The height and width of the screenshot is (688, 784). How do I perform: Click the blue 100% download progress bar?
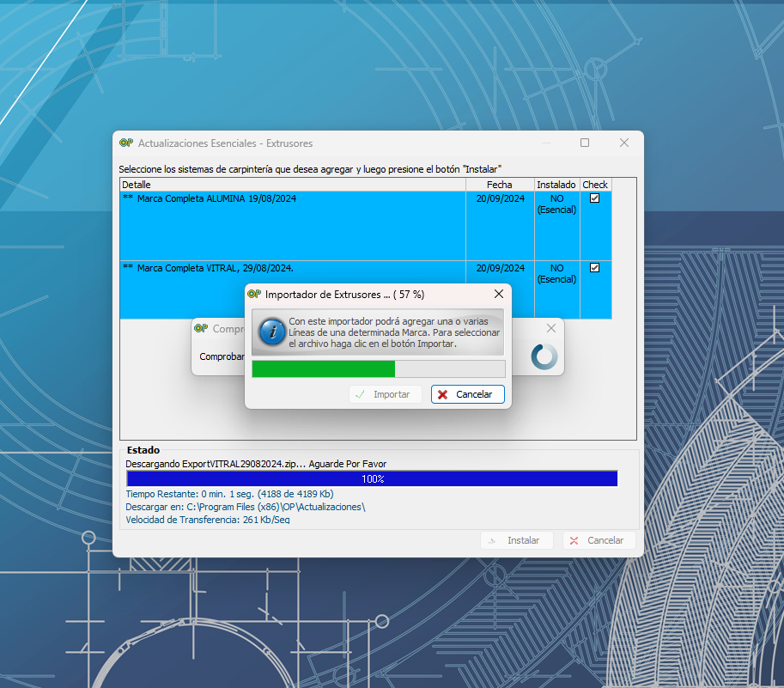[x=372, y=479]
